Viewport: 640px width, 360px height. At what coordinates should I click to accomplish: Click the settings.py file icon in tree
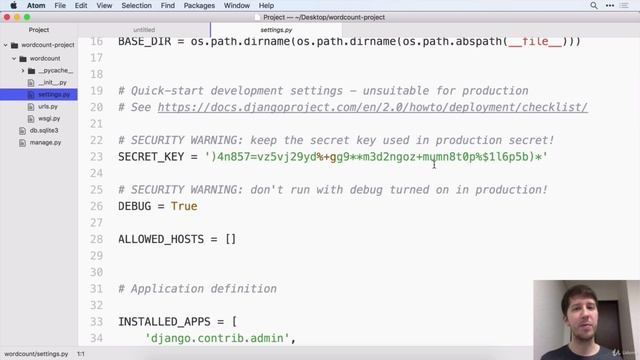coord(31,95)
